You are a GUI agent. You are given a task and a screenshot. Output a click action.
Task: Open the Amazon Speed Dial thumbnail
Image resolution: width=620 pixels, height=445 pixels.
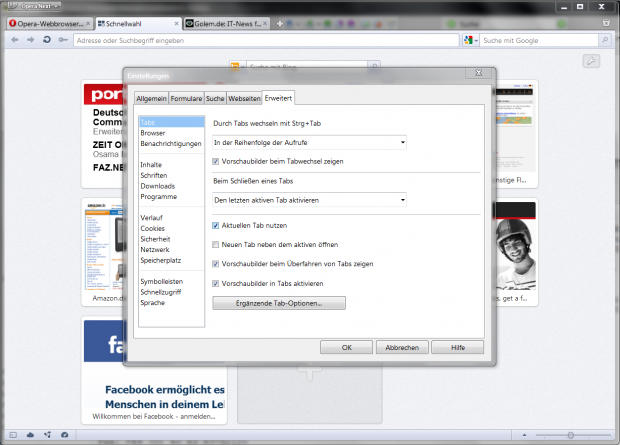(x=104, y=252)
